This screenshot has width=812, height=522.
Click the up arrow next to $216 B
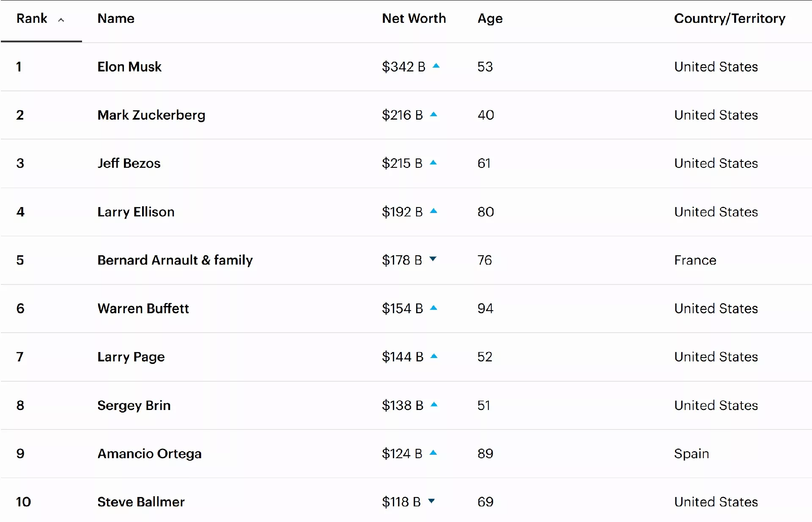point(433,114)
